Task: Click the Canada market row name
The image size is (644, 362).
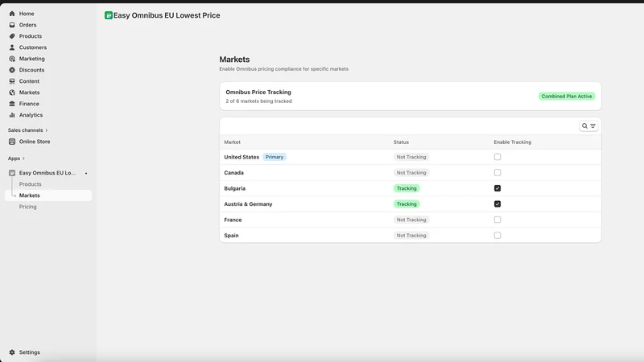Action: pyautogui.click(x=233, y=173)
